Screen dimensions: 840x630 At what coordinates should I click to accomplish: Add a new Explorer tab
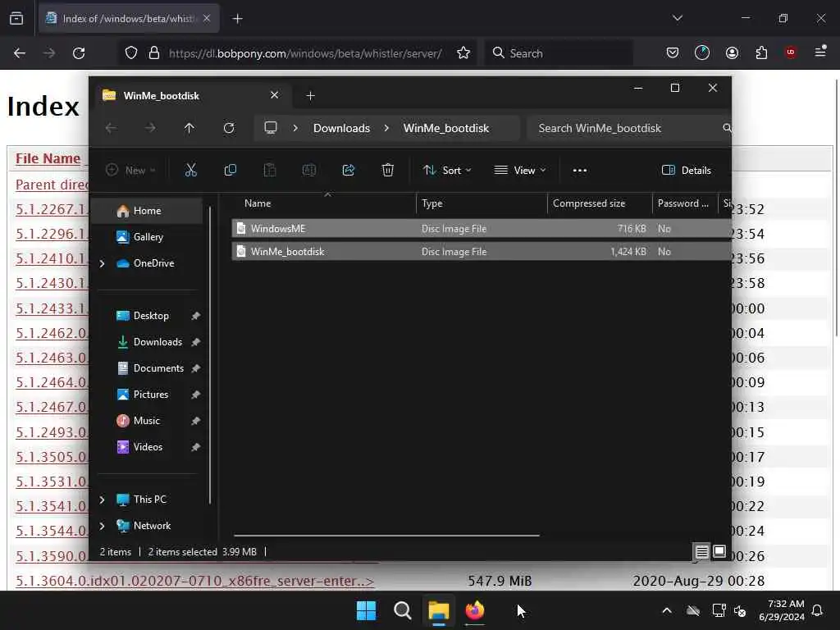[x=310, y=96]
